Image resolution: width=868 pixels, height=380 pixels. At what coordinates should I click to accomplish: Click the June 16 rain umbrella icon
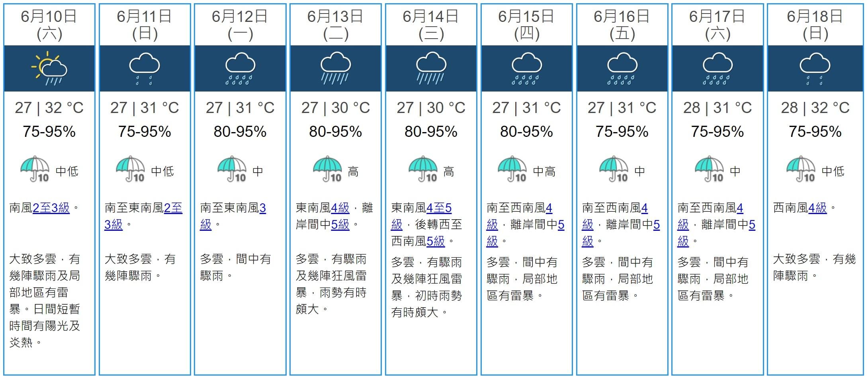tap(614, 169)
